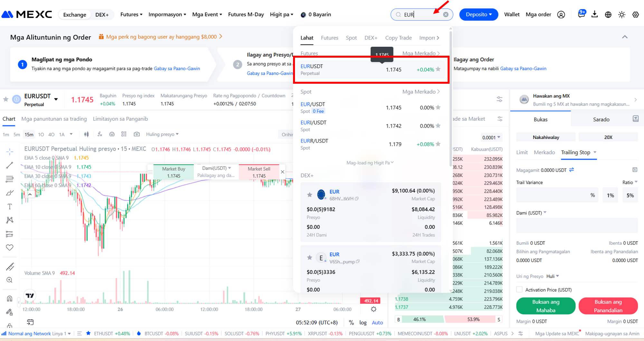Switch to the Spot search tab
This screenshot has height=341, width=644.
[x=351, y=38]
